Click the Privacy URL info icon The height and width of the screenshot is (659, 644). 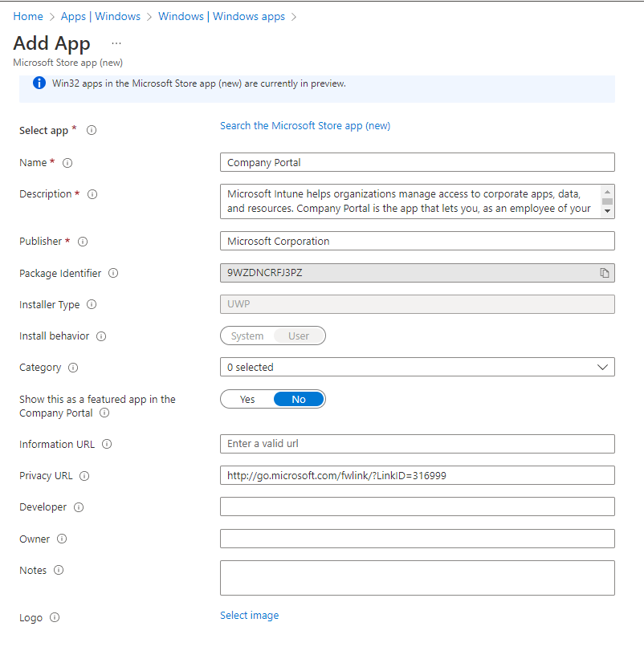pyautogui.click(x=84, y=476)
